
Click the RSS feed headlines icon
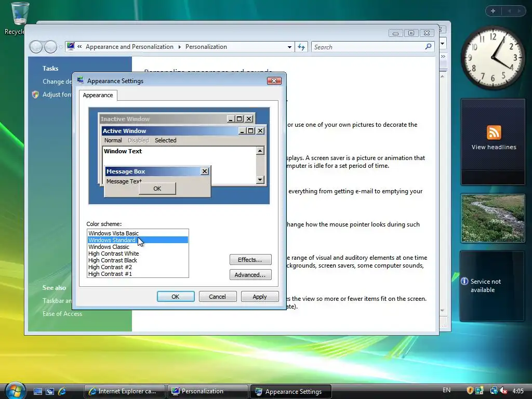tap(494, 132)
